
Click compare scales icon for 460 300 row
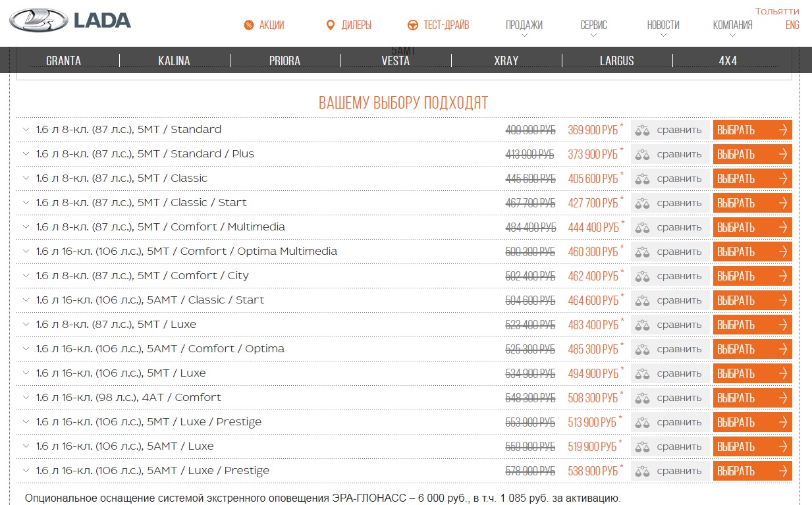(x=643, y=252)
